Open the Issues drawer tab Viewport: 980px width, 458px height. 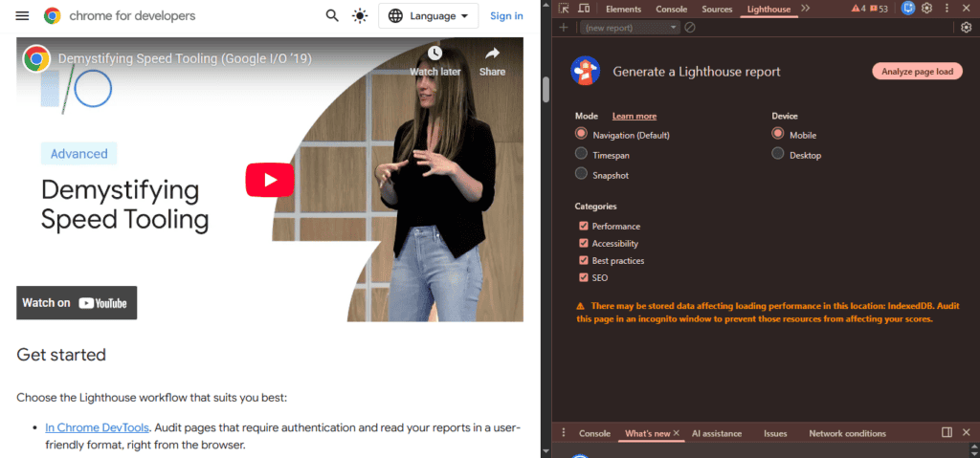pos(775,433)
